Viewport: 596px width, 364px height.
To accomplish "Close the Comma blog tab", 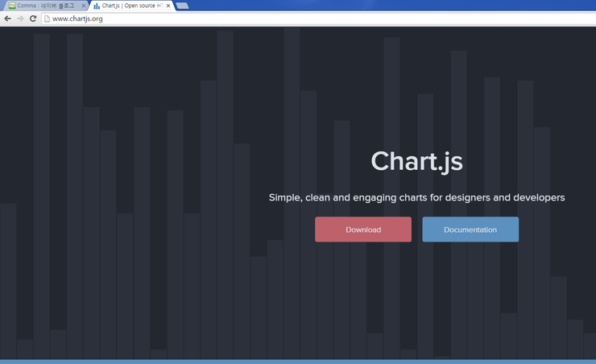I will click(83, 6).
